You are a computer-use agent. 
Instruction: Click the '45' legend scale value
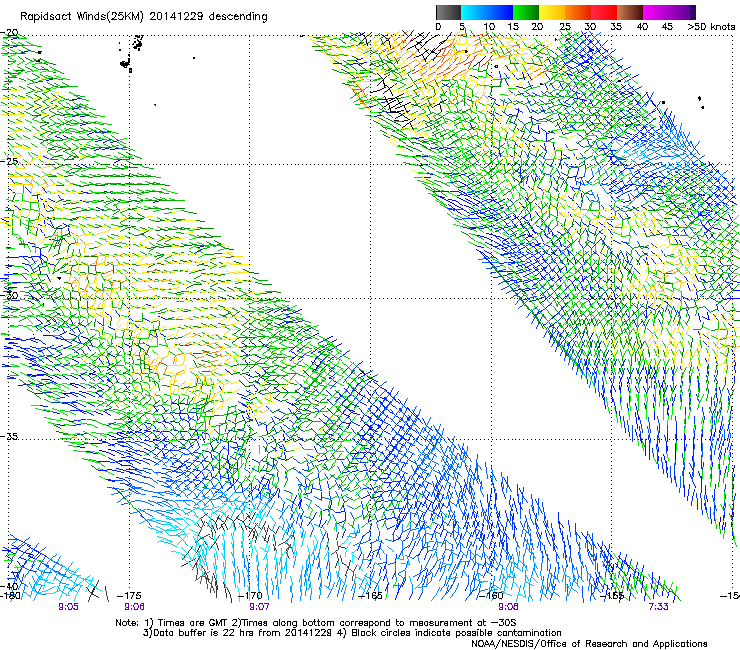[x=667, y=27]
